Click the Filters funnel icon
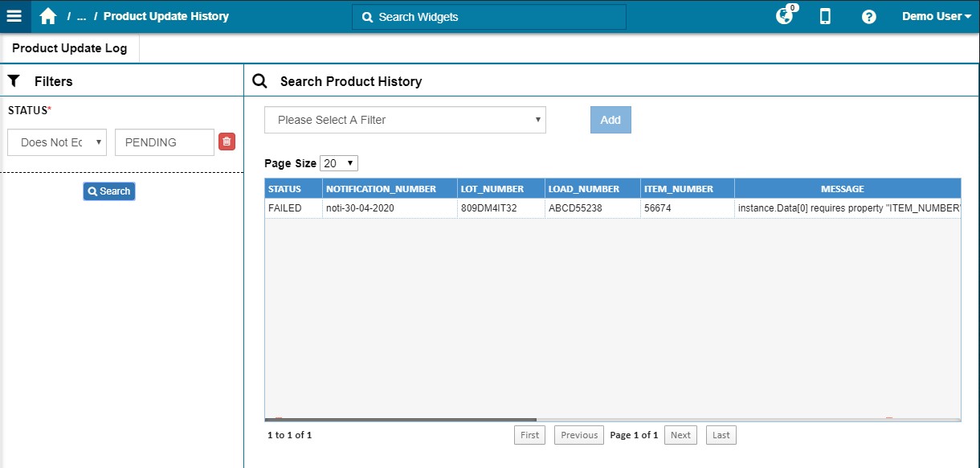The image size is (980, 468). [13, 80]
